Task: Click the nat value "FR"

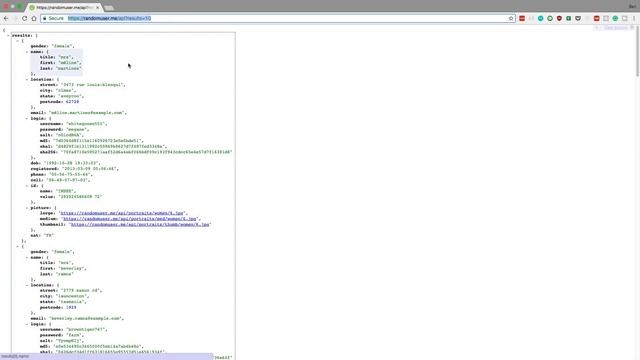Action: point(49,236)
